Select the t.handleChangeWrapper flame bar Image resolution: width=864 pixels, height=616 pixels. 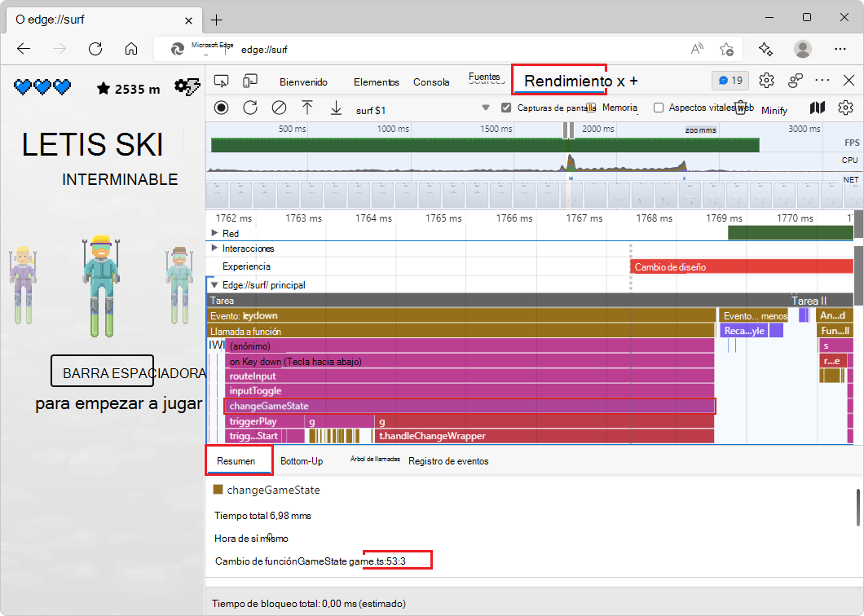544,436
